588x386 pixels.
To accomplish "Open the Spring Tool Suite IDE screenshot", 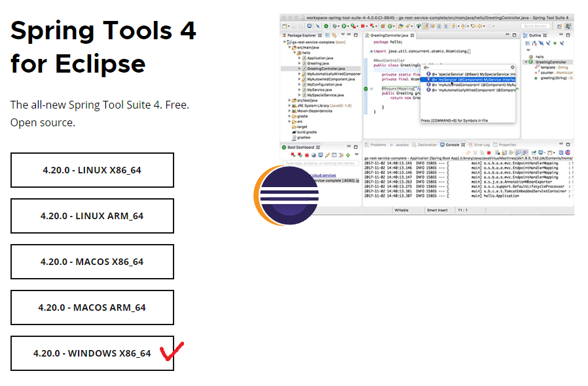I will 427,114.
